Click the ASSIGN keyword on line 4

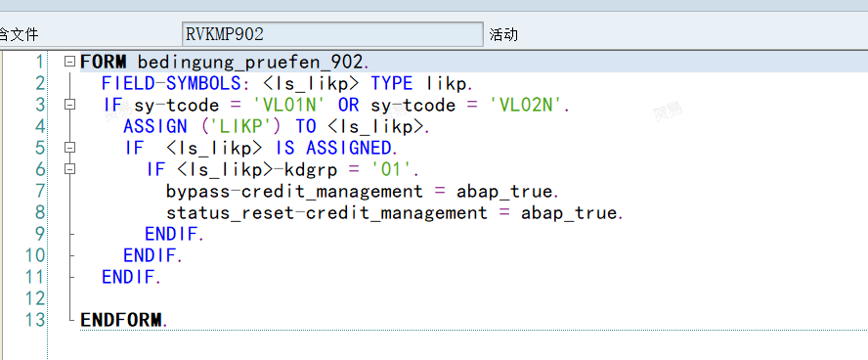point(155,126)
